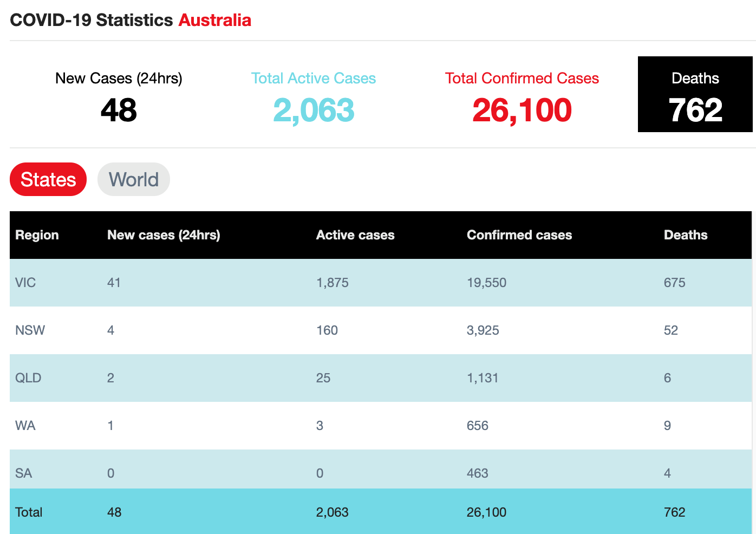
Task: Click the New cases (24hrs) column header
Action: (164, 235)
